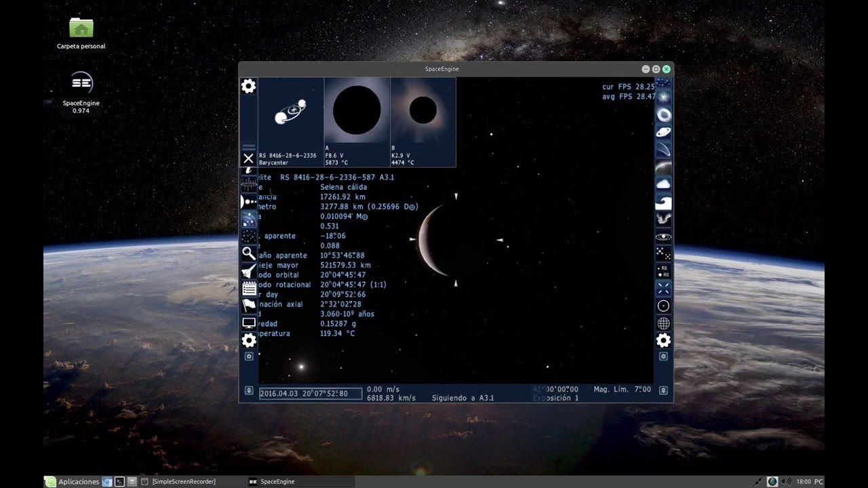Select the Barycenter system thumbnail

tap(290, 122)
